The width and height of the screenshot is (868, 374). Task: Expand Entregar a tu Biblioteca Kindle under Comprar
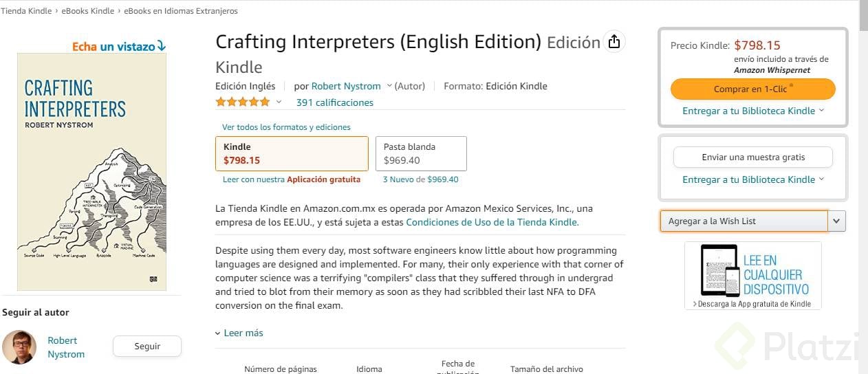point(752,111)
